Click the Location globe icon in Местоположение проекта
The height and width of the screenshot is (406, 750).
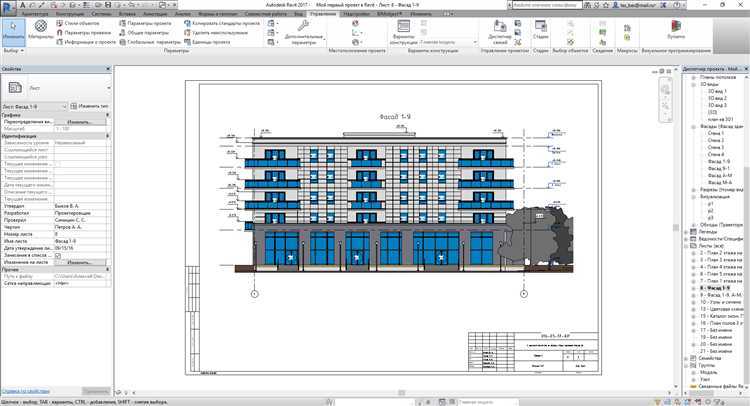pyautogui.click(x=355, y=23)
